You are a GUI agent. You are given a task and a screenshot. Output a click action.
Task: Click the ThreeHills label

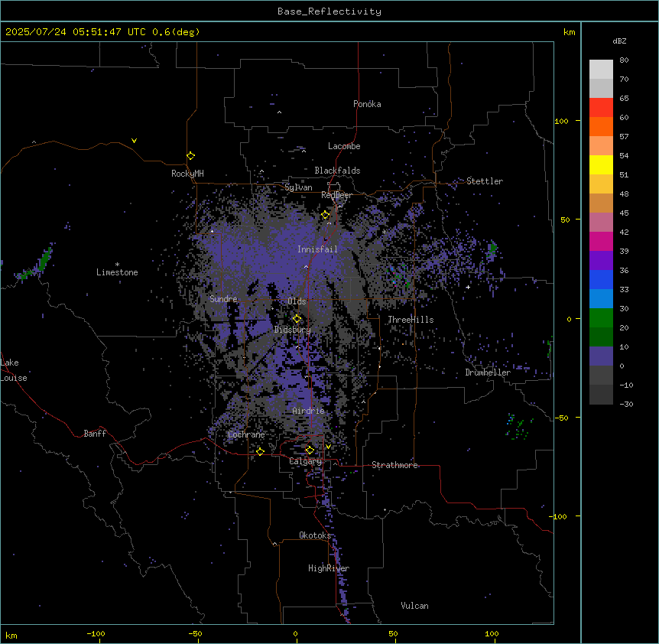tap(411, 320)
